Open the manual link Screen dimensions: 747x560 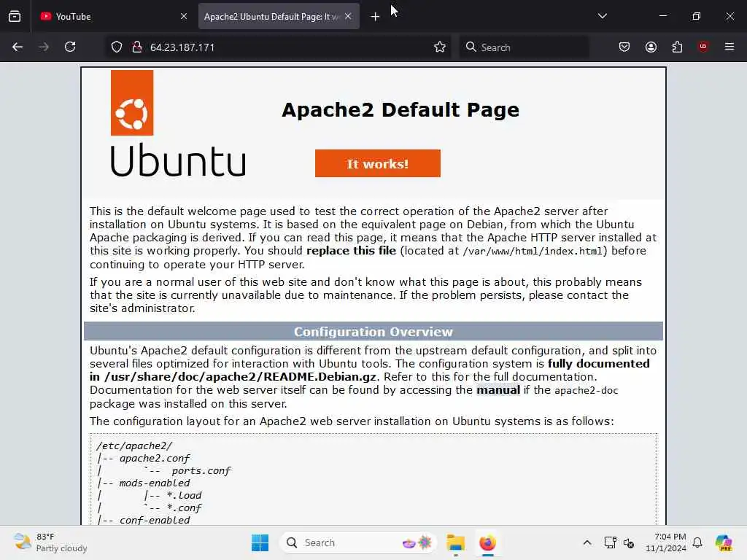(x=498, y=390)
